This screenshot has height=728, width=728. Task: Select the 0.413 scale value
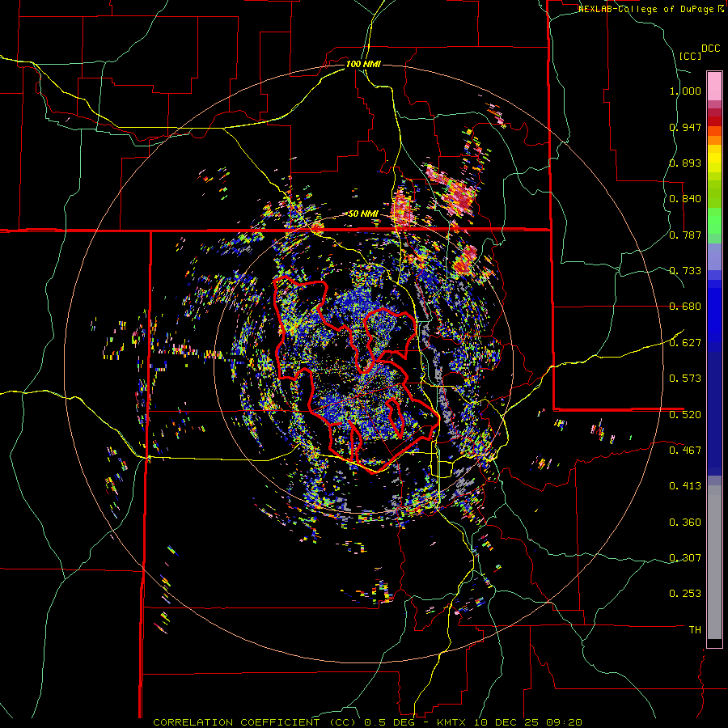point(685,486)
